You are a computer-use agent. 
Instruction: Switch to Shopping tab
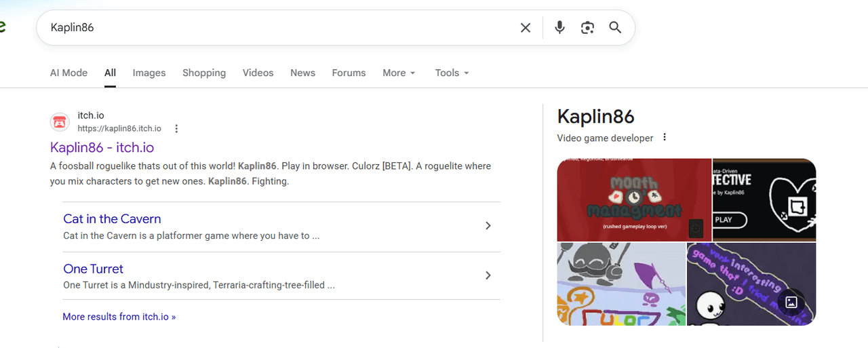coord(204,73)
